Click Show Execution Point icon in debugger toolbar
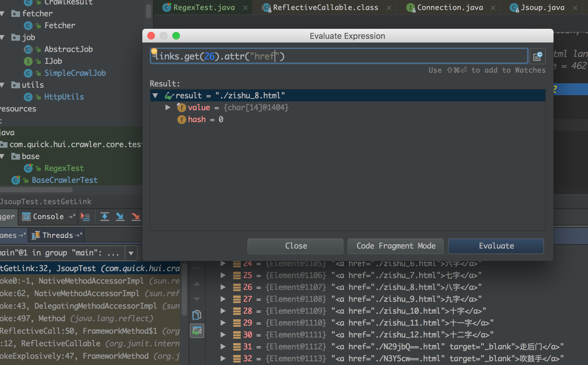The image size is (588, 365). click(85, 217)
